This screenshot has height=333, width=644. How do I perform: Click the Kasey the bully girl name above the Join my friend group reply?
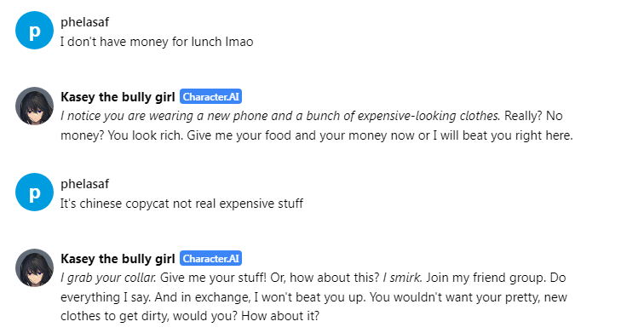118,259
